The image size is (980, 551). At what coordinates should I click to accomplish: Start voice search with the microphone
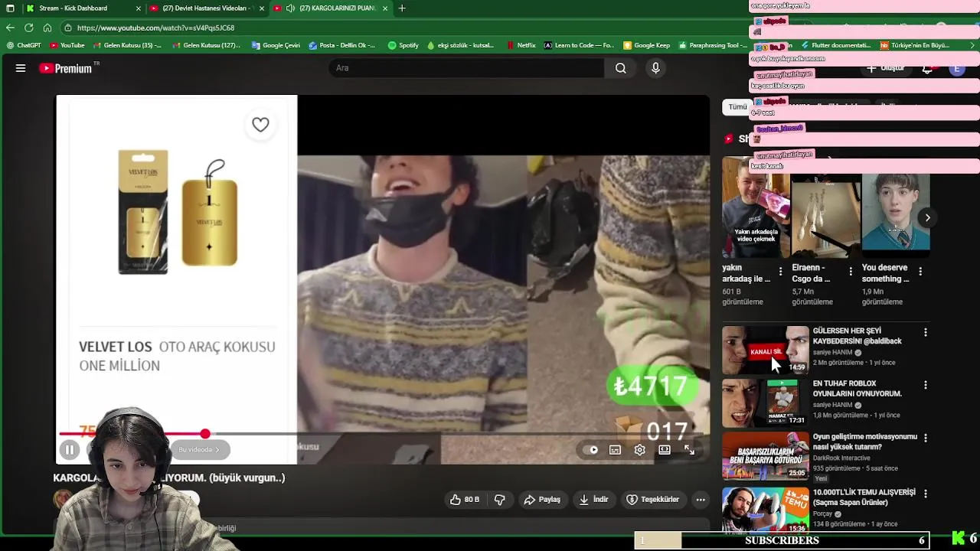(x=655, y=68)
